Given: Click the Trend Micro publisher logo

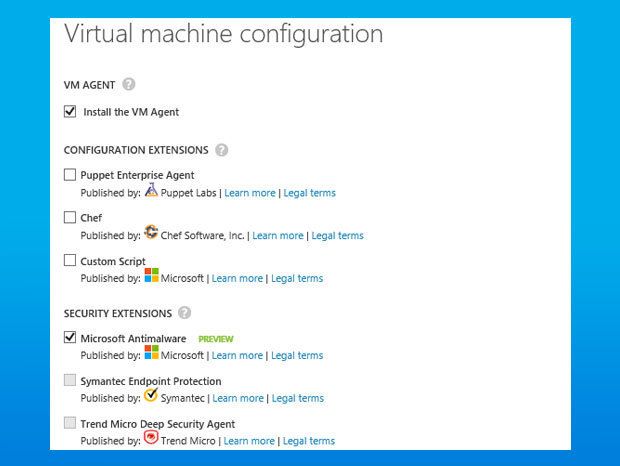Looking at the screenshot, I should tap(151, 438).
